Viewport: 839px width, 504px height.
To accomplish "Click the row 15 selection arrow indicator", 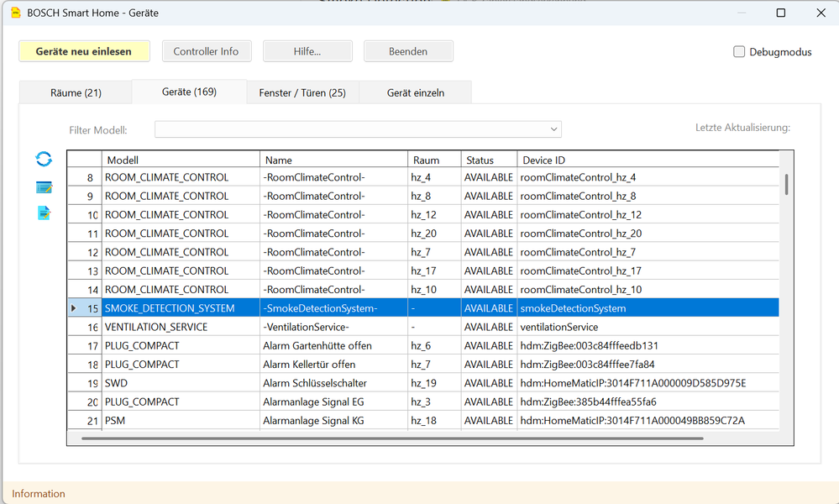I will 74,308.
